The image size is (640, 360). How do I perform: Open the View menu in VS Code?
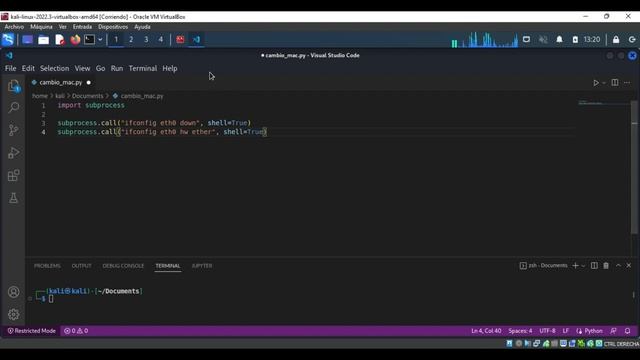(82, 68)
